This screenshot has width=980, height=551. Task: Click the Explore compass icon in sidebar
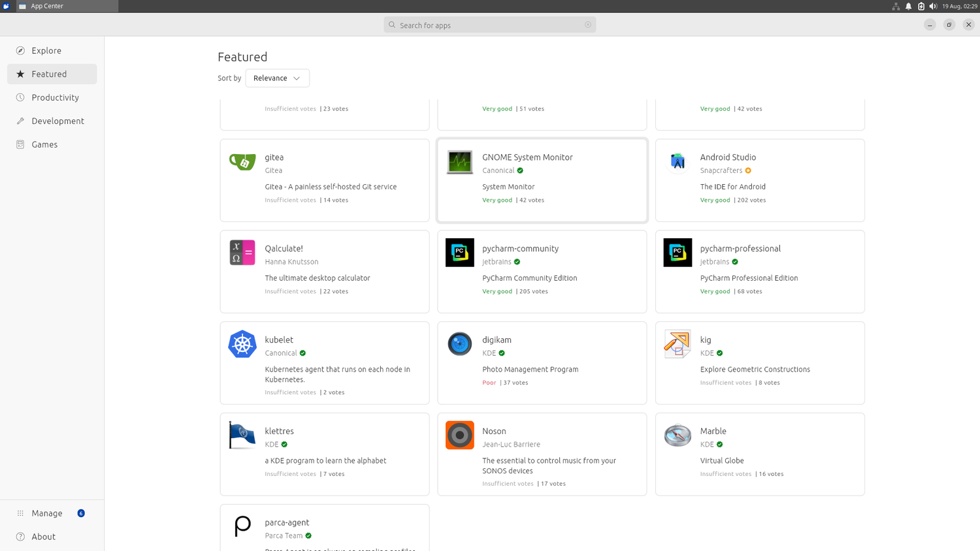pos(20,50)
